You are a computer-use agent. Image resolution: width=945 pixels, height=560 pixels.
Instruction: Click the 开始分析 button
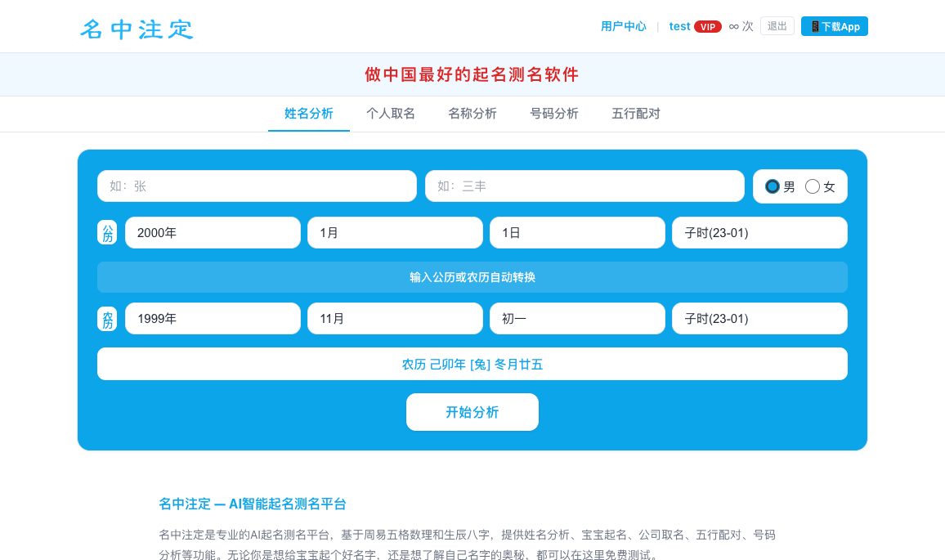point(472,412)
